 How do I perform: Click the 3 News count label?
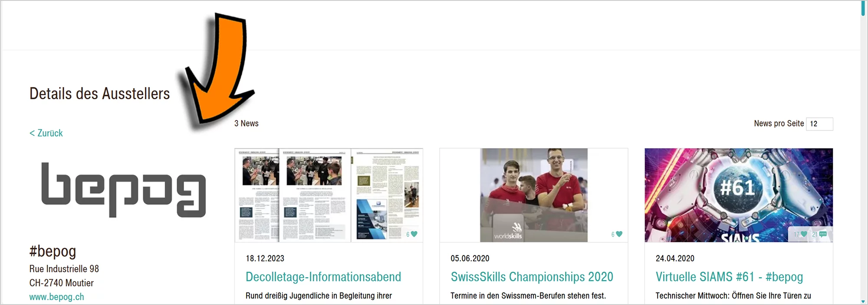pyautogui.click(x=247, y=123)
